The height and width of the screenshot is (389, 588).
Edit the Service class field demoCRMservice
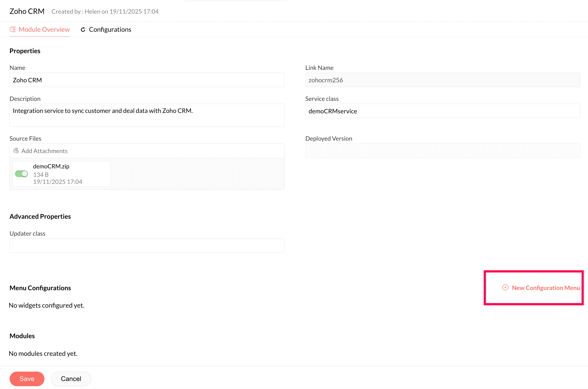[x=443, y=111]
